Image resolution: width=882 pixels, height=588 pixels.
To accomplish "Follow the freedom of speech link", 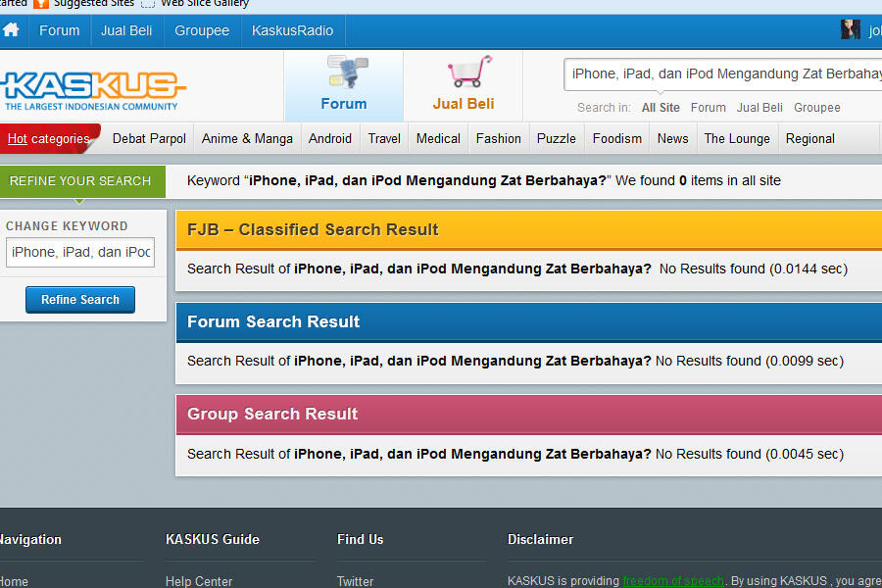I will coord(673,581).
